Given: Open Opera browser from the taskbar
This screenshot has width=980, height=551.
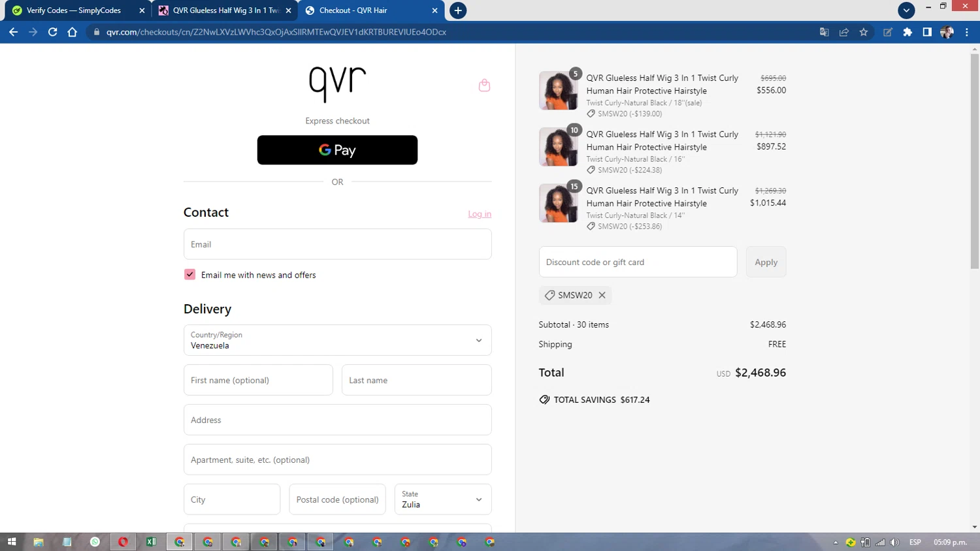Looking at the screenshot, I should point(123,542).
